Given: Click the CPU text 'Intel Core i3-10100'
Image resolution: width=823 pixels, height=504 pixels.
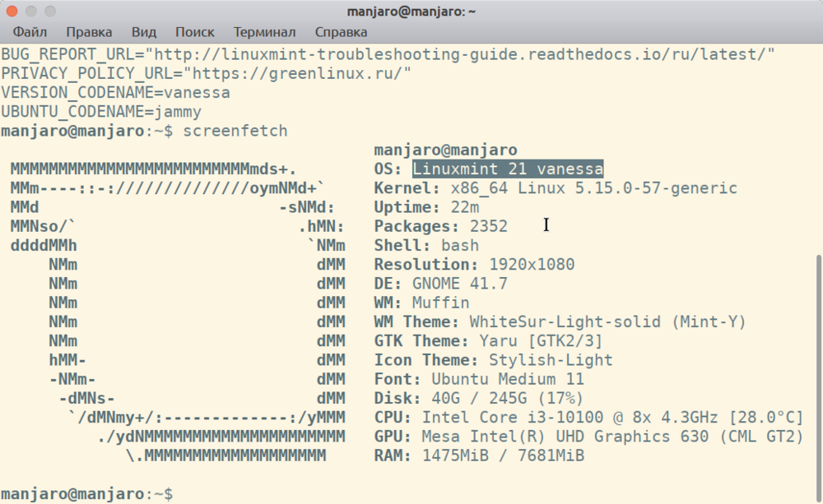Looking at the screenshot, I should (513, 418).
